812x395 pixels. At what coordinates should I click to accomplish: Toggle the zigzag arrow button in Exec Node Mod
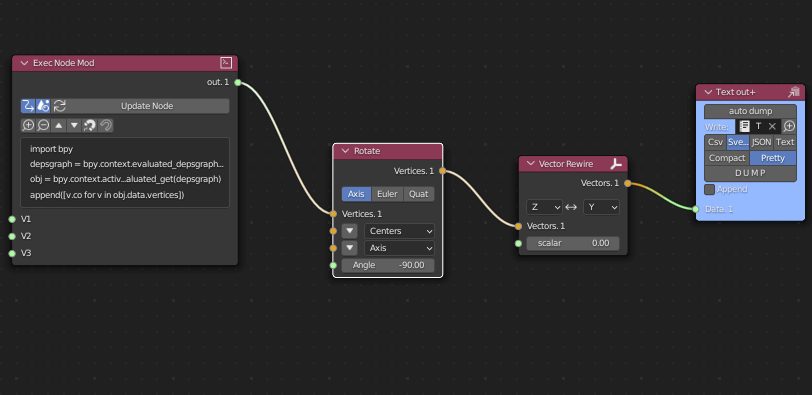(x=28, y=106)
